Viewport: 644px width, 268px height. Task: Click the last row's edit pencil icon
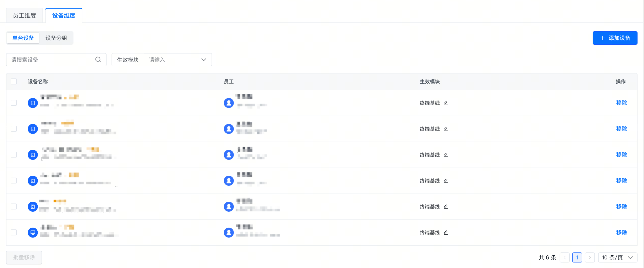(x=446, y=232)
